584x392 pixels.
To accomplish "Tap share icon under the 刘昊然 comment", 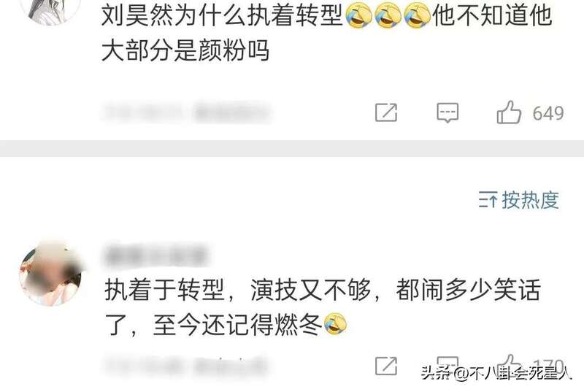I will click(x=386, y=112).
